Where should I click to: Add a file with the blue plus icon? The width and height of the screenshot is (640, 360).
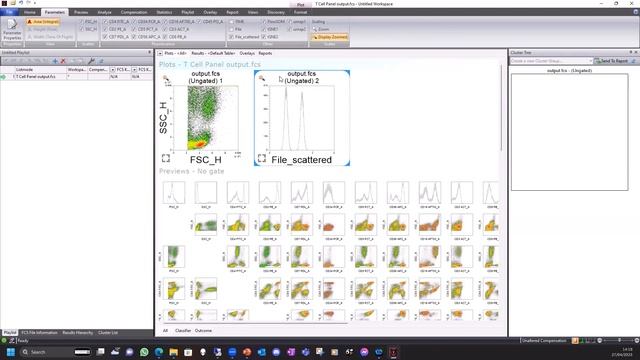(x=55, y=61)
